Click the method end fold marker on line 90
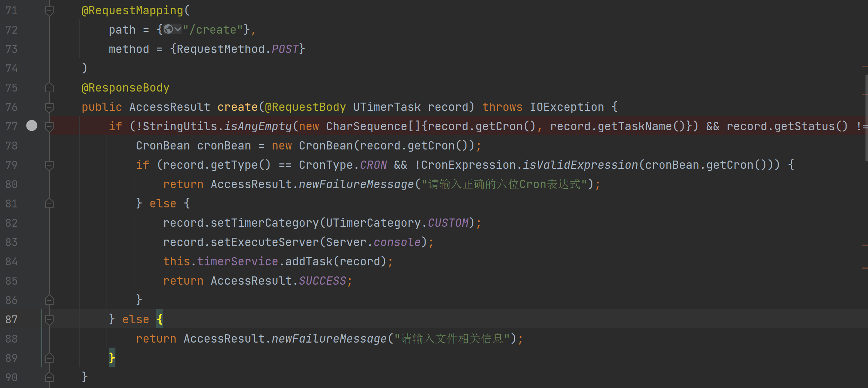This screenshot has width=868, height=388. pyautogui.click(x=49, y=377)
